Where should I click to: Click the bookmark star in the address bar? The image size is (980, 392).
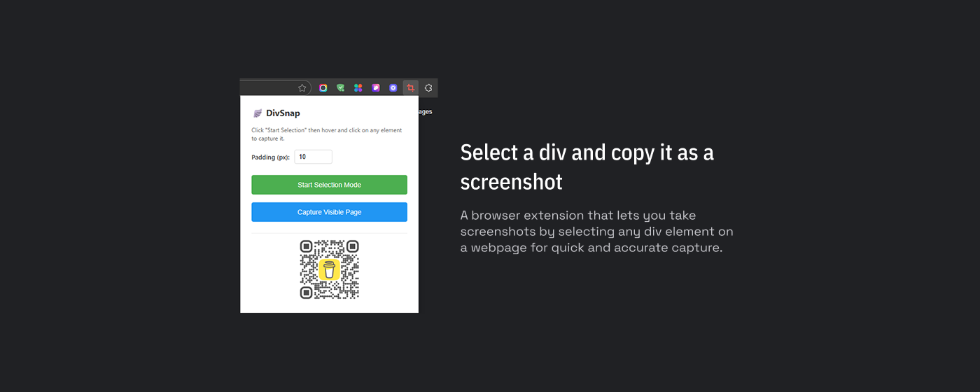click(x=302, y=88)
